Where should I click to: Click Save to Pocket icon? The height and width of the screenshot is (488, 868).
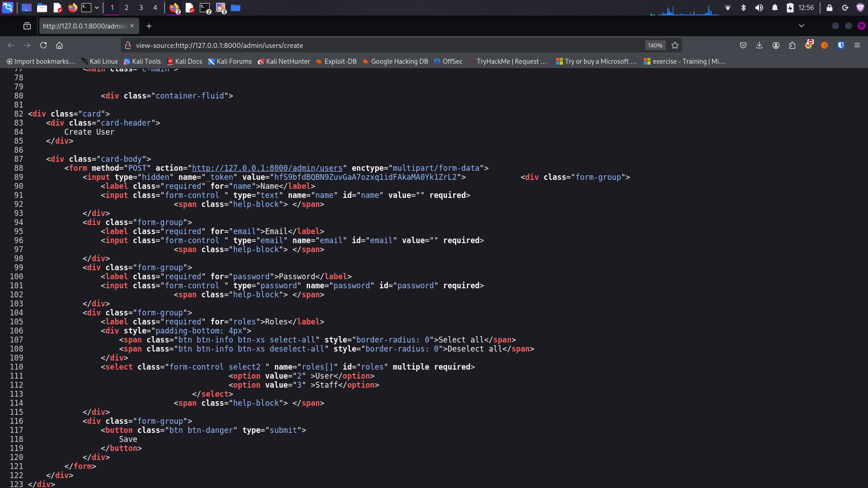[x=743, y=45]
